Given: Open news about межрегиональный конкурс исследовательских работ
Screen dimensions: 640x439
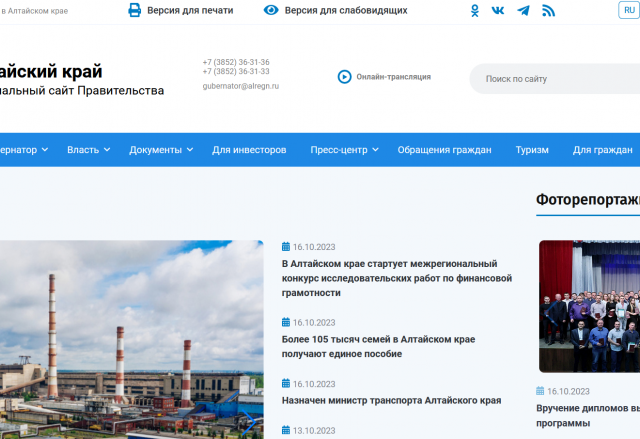Looking at the screenshot, I should (x=397, y=278).
